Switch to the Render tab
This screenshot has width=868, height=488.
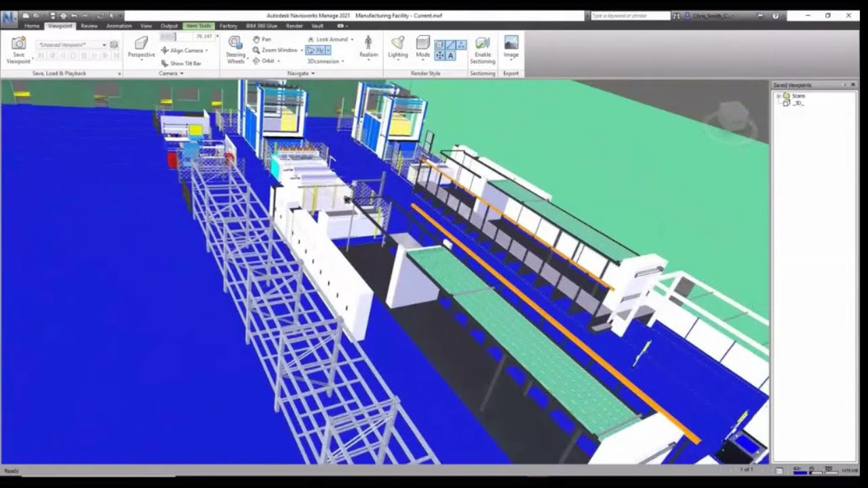tap(294, 26)
